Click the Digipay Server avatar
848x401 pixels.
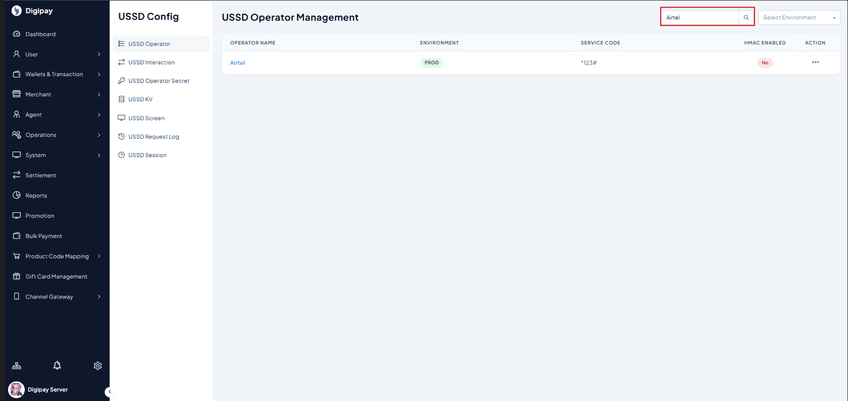(16, 389)
